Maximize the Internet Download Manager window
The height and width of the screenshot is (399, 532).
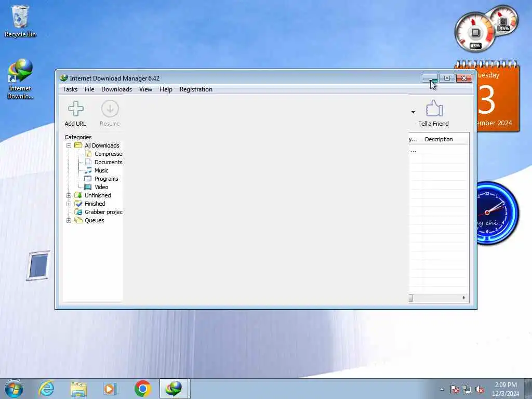pos(447,78)
